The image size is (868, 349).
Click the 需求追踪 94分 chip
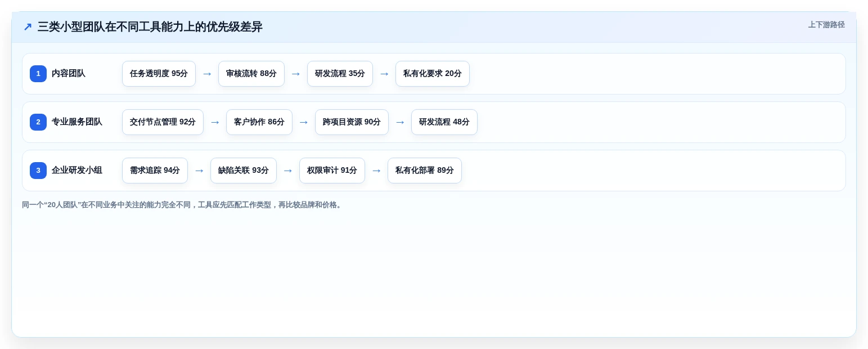pyautogui.click(x=155, y=171)
